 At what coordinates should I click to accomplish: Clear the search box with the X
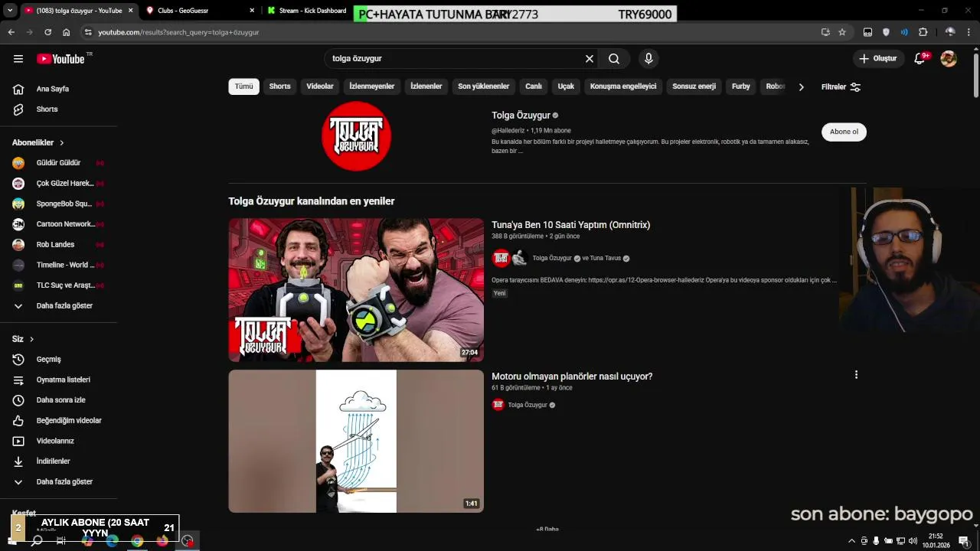(x=590, y=59)
